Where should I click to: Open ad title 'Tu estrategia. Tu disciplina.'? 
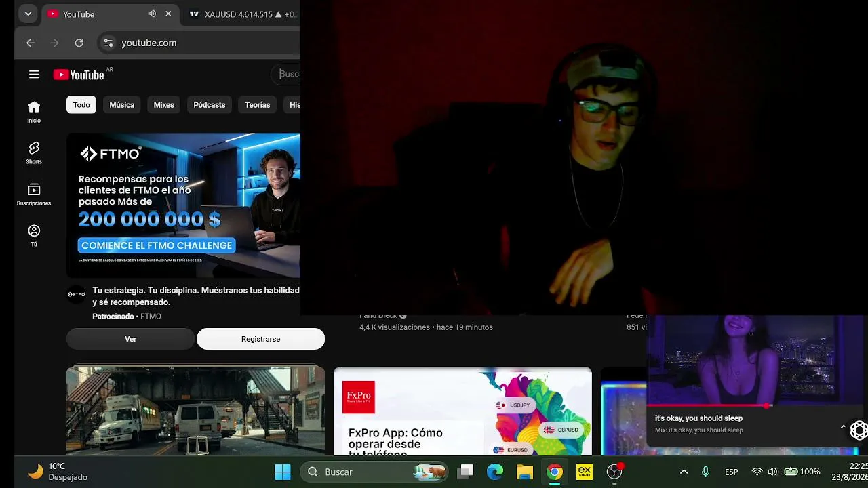(x=197, y=296)
